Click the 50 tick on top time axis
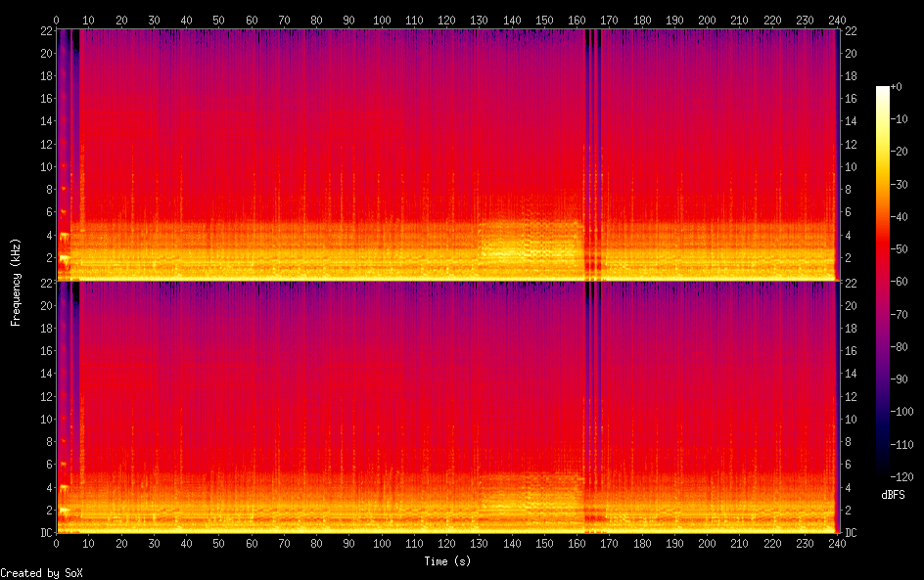The width and height of the screenshot is (924, 580). 218,20
